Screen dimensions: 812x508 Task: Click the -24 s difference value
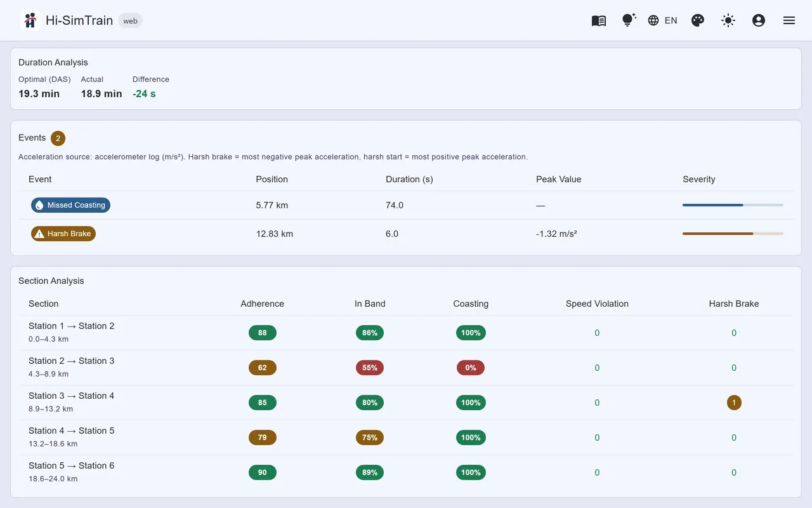(144, 94)
